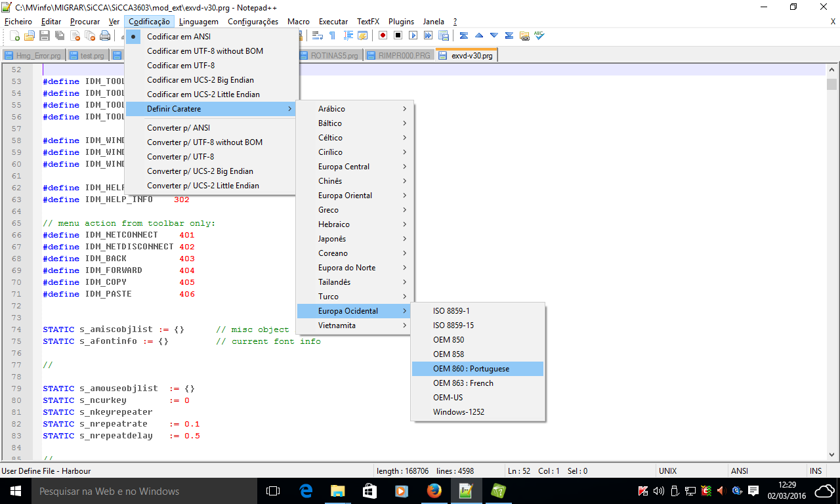Screen dimensions: 840x504
Task: Choose Codificar em UTF-8 without BOM
Action: [205, 51]
